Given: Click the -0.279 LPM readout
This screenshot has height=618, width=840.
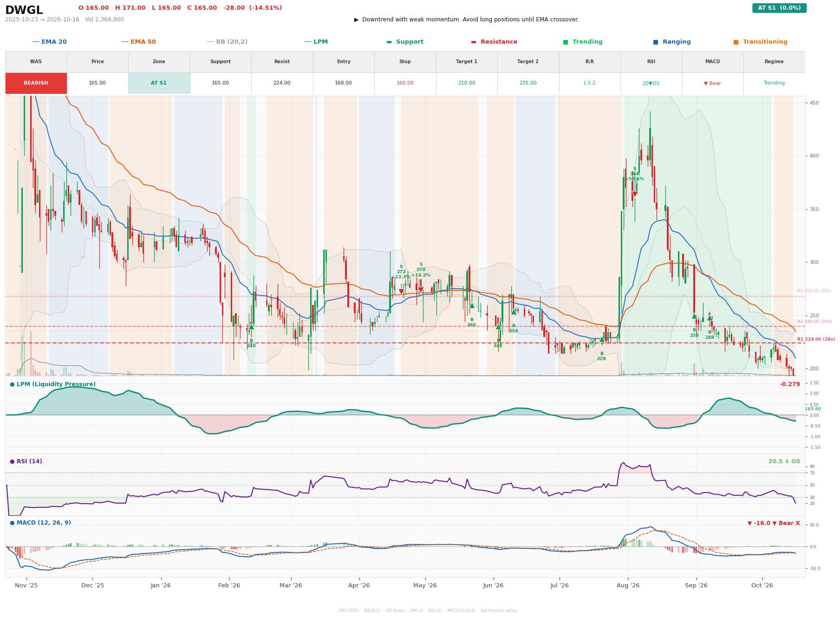Looking at the screenshot, I should [x=790, y=384].
